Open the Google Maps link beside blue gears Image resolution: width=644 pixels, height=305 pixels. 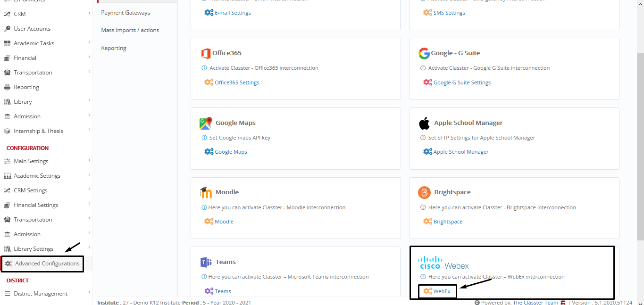point(231,152)
